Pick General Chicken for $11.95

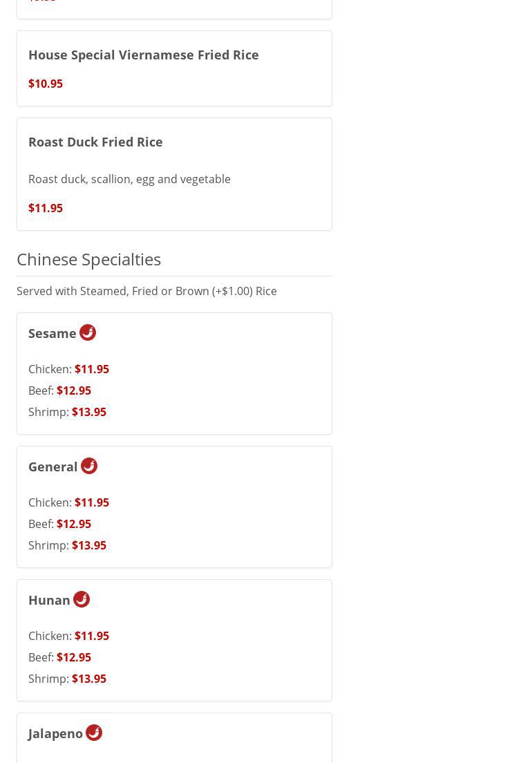click(91, 502)
